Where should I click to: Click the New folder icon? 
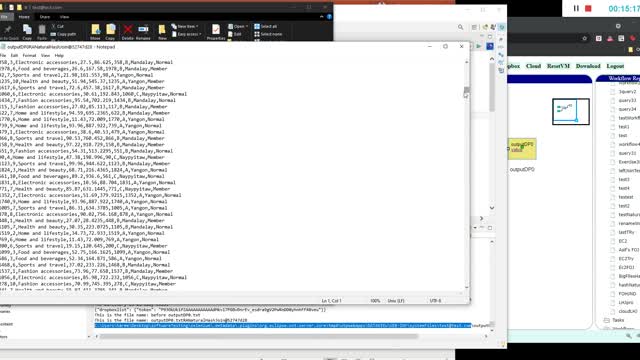[162, 29]
